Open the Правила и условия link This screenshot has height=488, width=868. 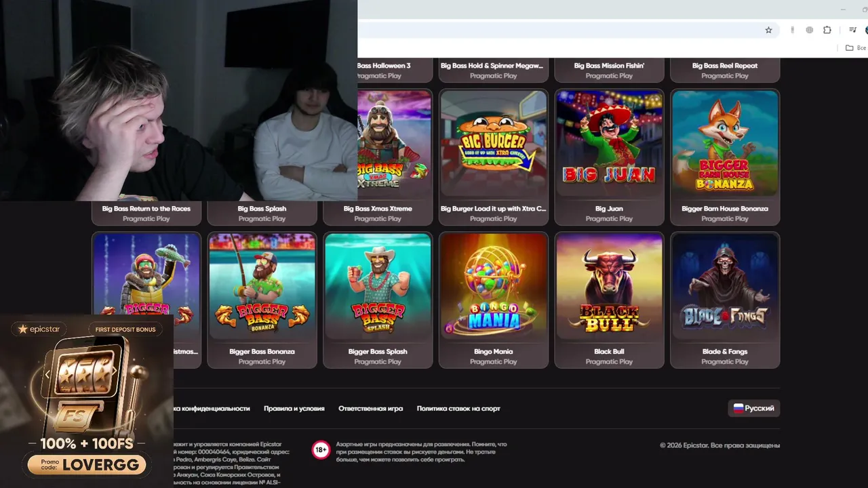click(x=294, y=409)
